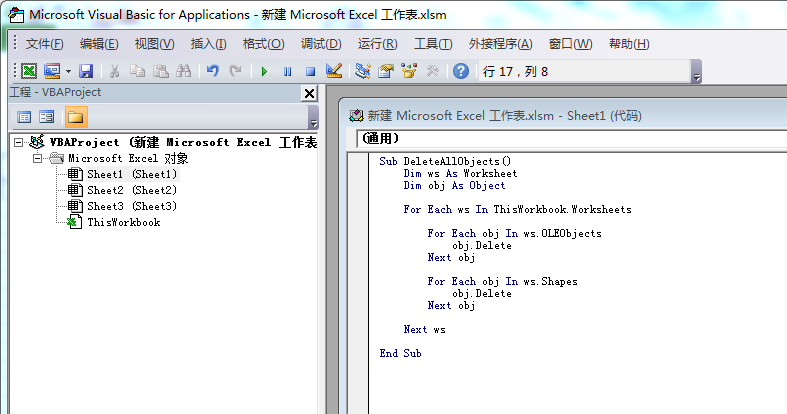The image size is (787, 414).
Task: Click View Code icon in project panel
Action: [24, 117]
